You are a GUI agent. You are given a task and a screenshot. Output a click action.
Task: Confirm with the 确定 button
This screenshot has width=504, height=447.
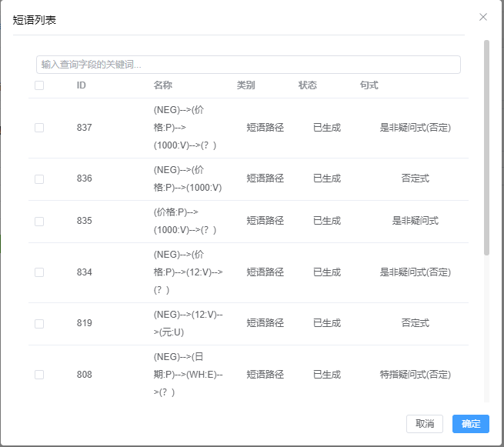(471, 424)
